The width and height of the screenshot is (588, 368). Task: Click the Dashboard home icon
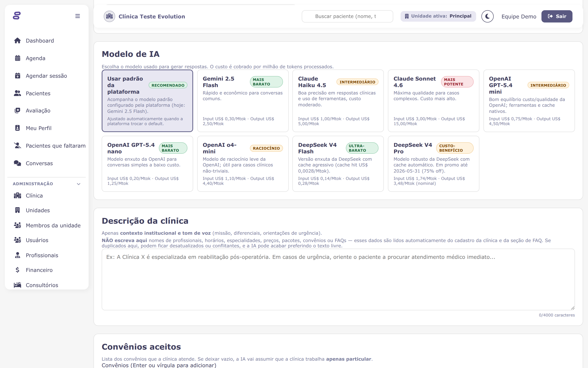click(x=18, y=40)
